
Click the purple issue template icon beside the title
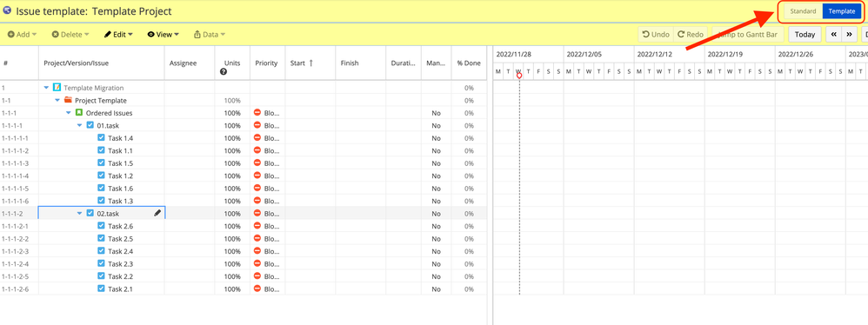pyautogui.click(x=8, y=10)
